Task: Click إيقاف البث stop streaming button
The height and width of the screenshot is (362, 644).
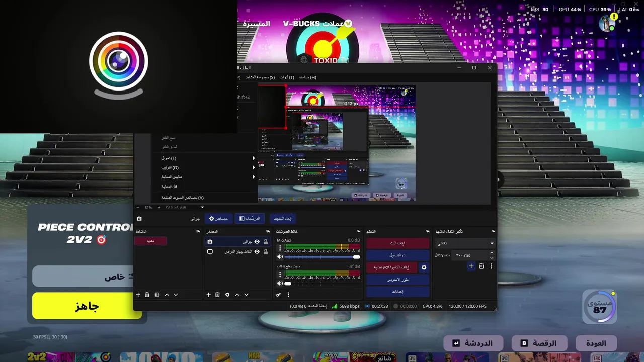Action: [397, 243]
